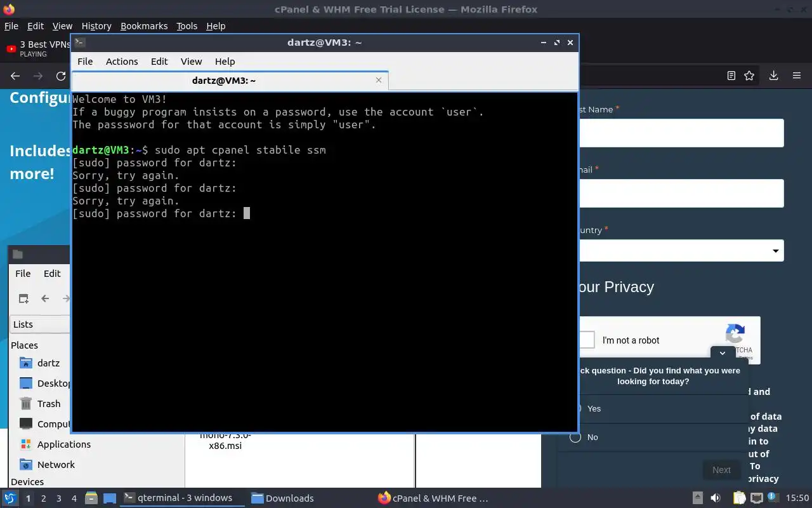Click the Firefox forward arrow button
This screenshot has width=812, height=508.
click(x=38, y=76)
